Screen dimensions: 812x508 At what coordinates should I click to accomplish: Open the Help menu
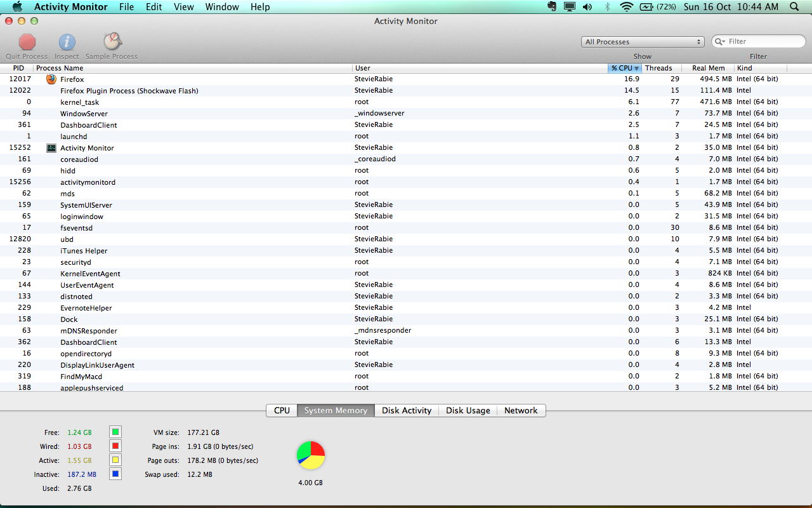[x=260, y=7]
